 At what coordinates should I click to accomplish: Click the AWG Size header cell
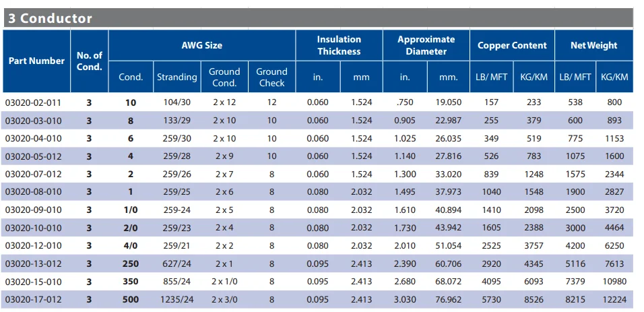[x=201, y=45]
